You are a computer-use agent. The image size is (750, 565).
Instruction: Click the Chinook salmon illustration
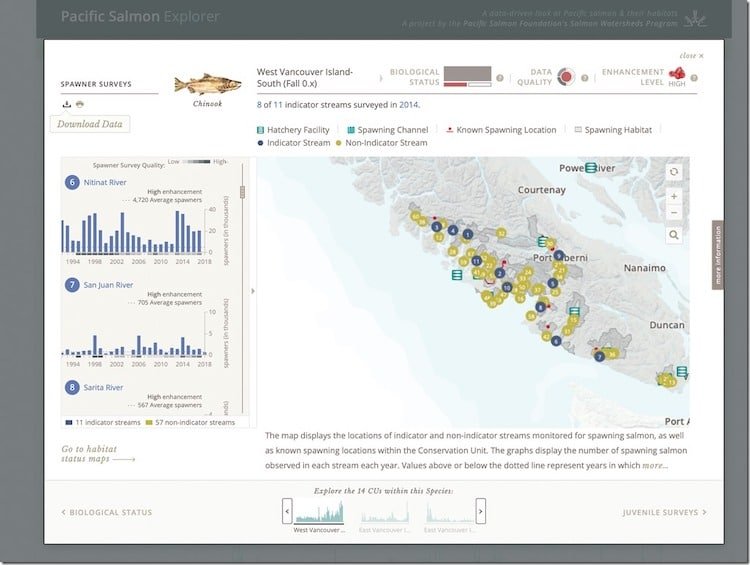[208, 85]
